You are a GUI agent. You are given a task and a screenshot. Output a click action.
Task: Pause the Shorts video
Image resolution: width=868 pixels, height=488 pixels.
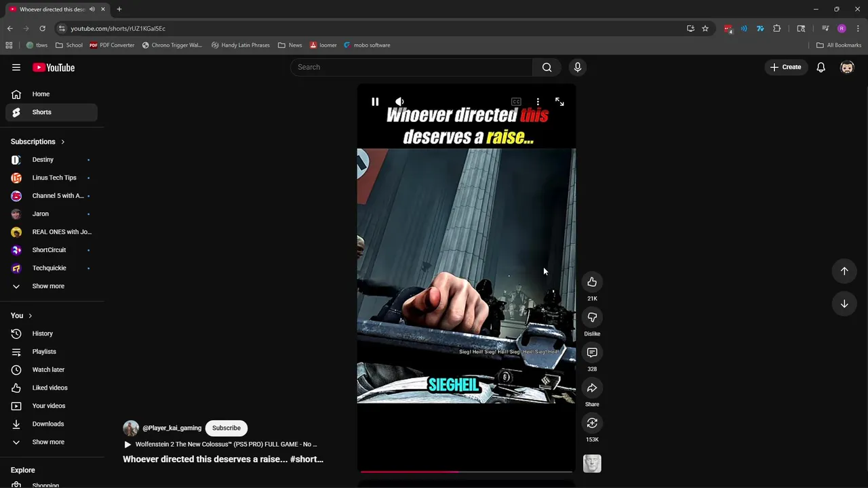[x=375, y=102]
